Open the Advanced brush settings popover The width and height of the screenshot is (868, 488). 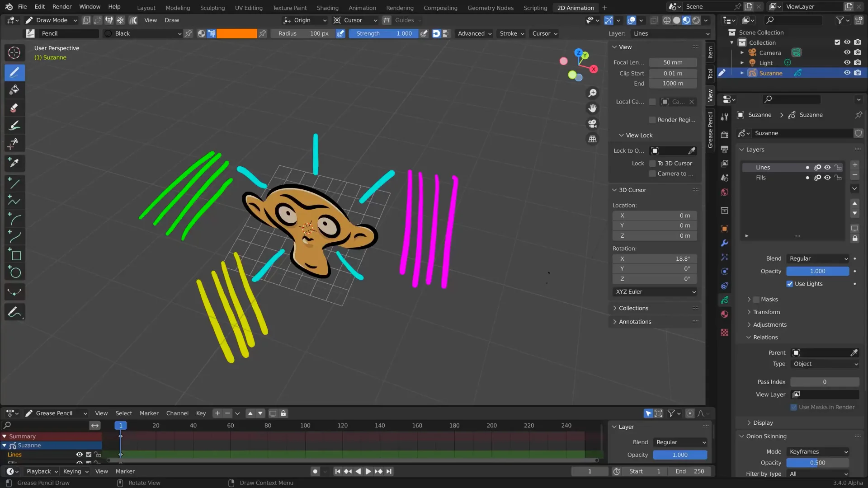(474, 33)
